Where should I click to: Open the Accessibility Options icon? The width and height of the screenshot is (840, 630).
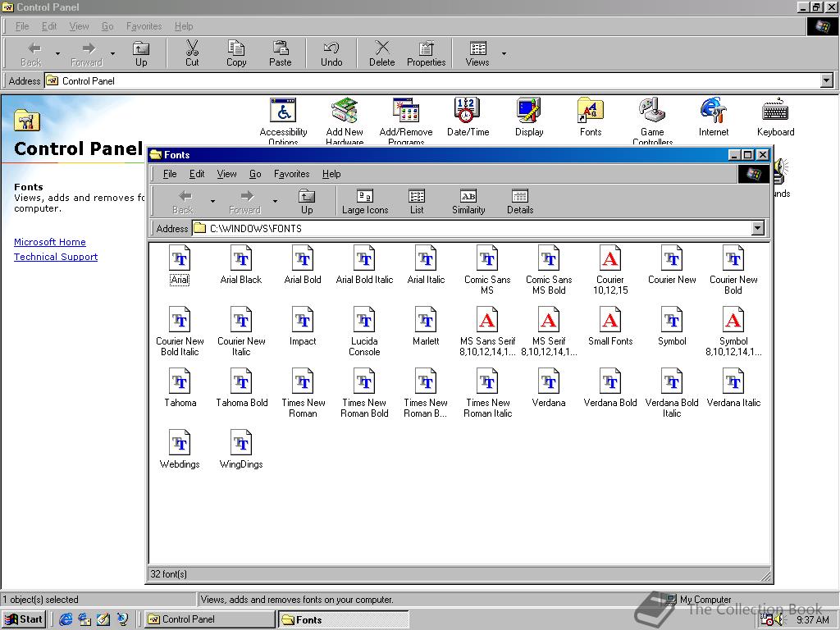(x=283, y=111)
